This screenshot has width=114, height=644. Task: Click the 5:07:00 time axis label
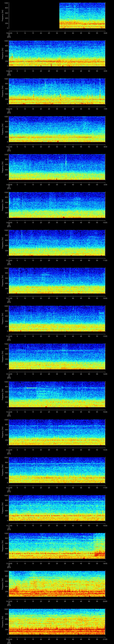click(9, 147)
